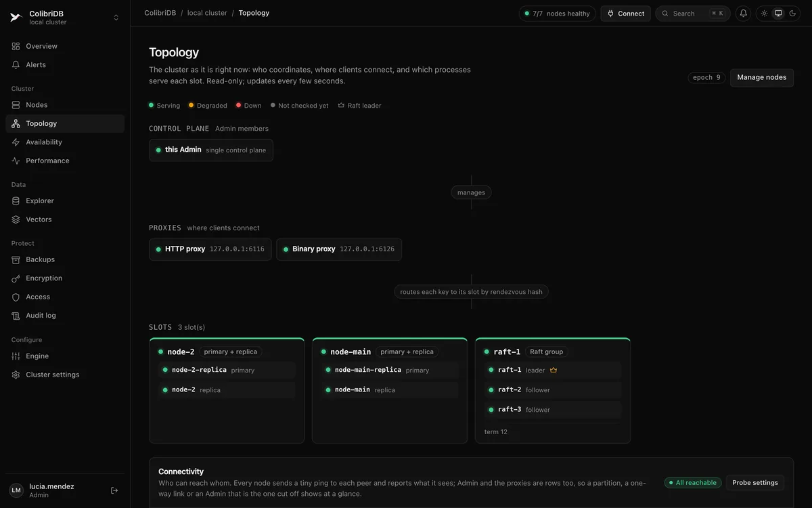Screen dimensions: 812x508
Task: Click the Connect button
Action: [625, 14]
